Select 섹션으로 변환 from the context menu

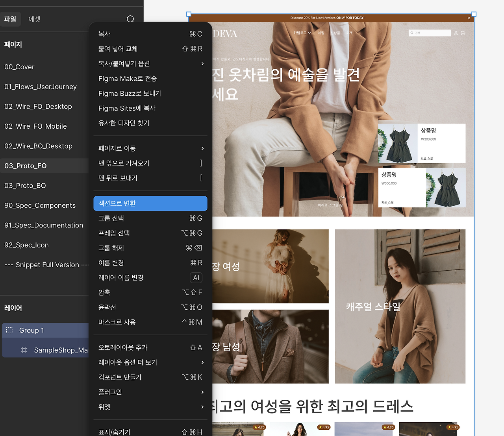tap(150, 203)
